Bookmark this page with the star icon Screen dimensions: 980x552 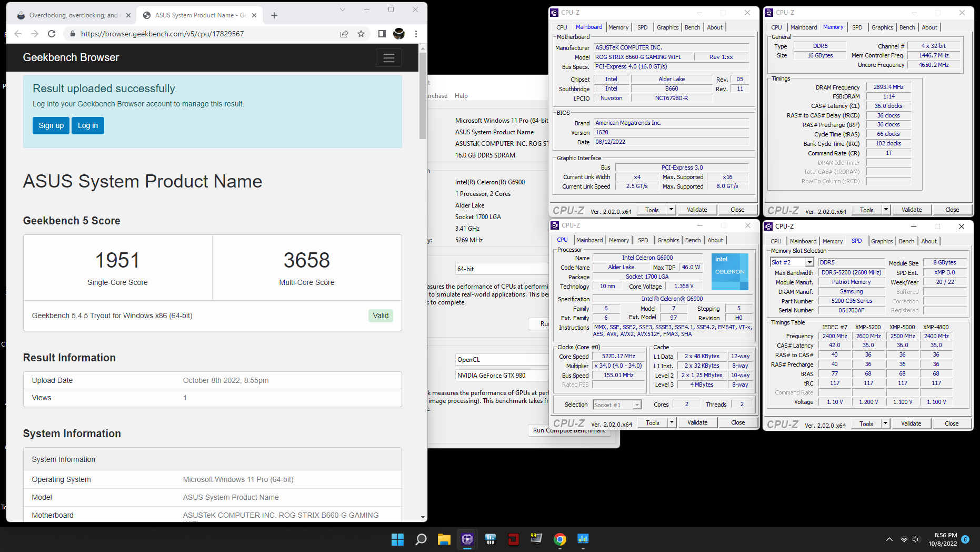coord(361,34)
